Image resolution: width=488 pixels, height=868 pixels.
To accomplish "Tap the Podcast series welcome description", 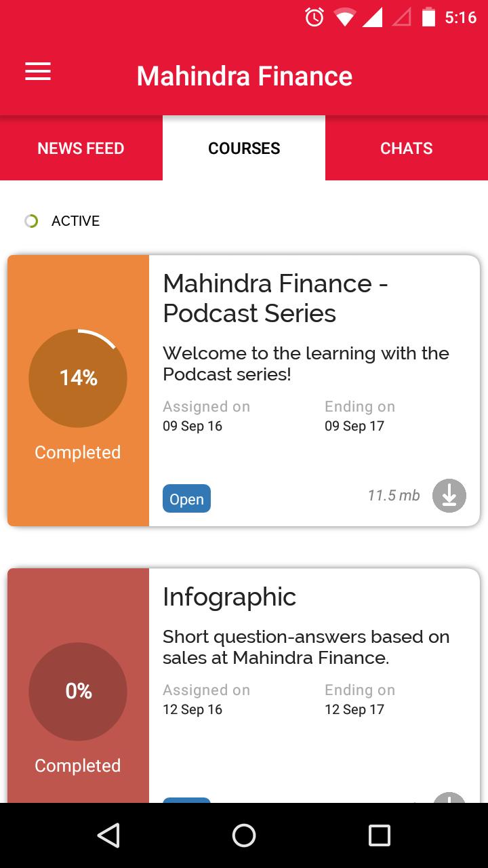I will coord(306,363).
